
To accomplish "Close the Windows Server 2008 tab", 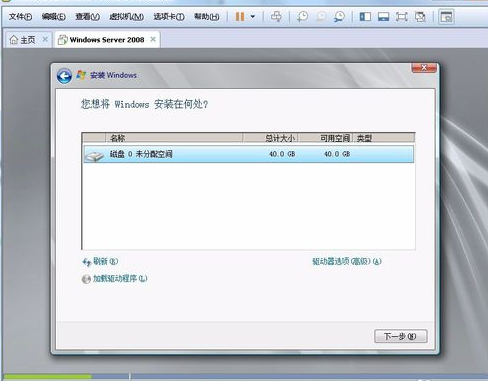I will [153, 39].
